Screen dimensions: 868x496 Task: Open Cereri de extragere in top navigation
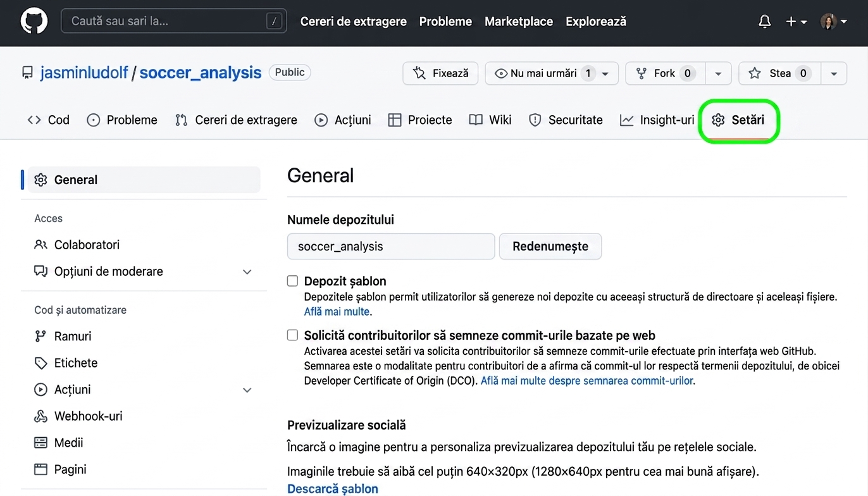(354, 22)
